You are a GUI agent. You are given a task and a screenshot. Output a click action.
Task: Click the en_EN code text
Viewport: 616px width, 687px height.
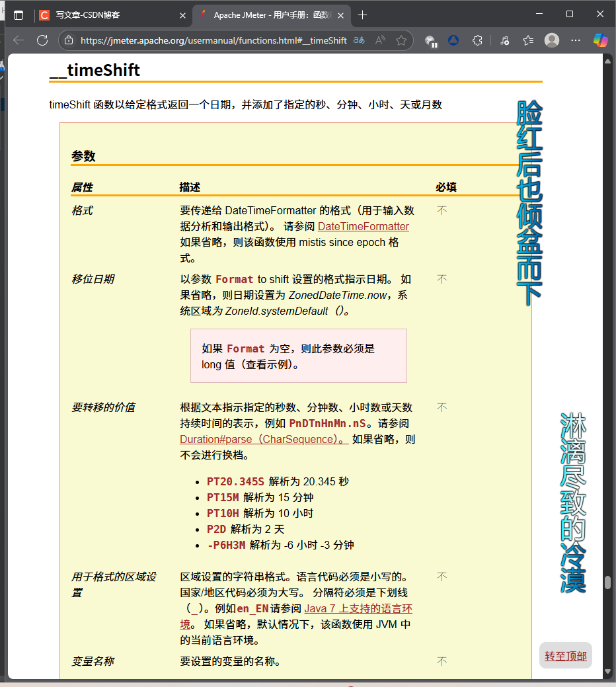tap(252, 608)
